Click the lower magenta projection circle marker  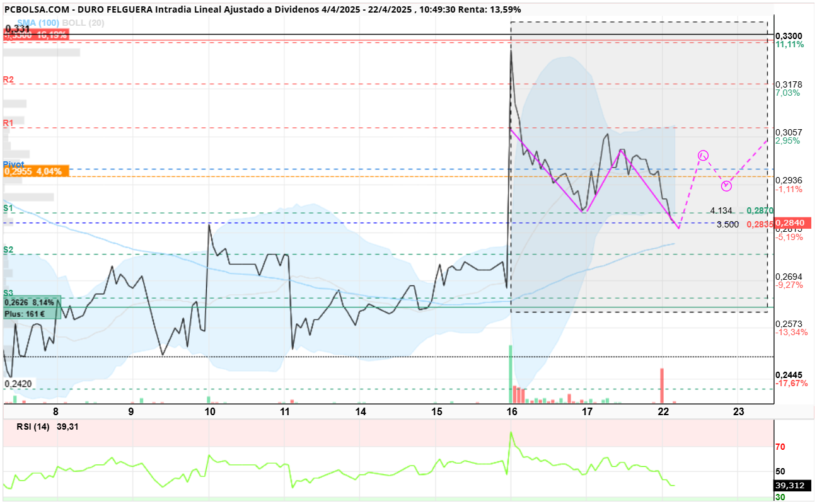coord(727,186)
